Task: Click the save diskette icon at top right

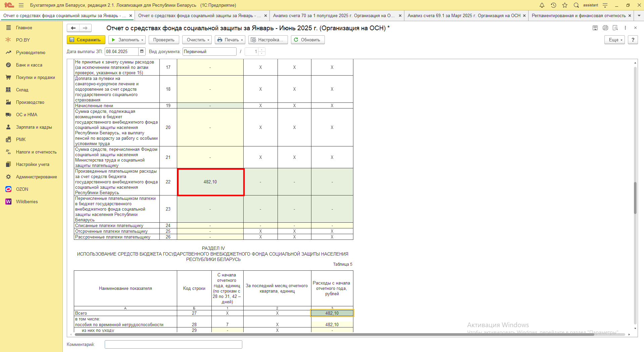Action: coord(595,28)
